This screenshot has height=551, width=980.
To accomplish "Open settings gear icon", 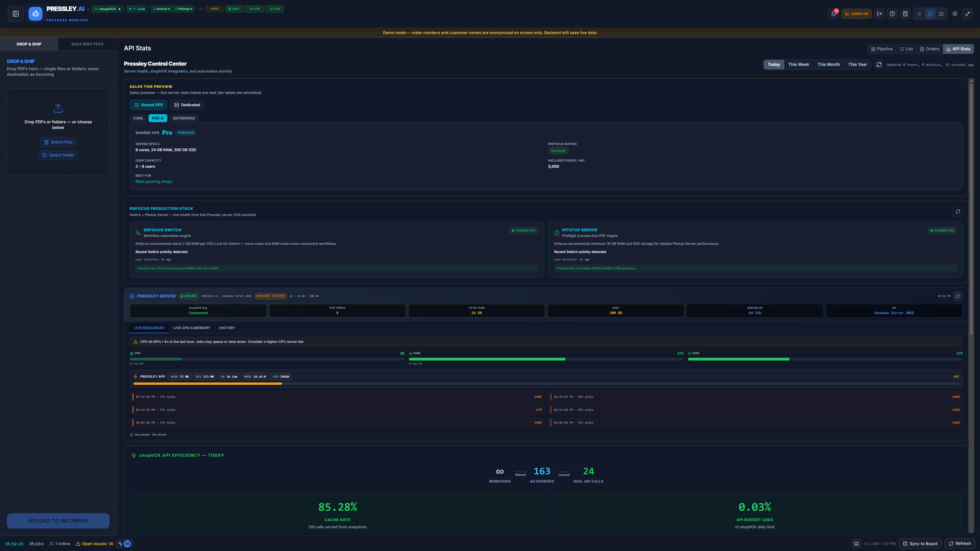I will pos(955,14).
